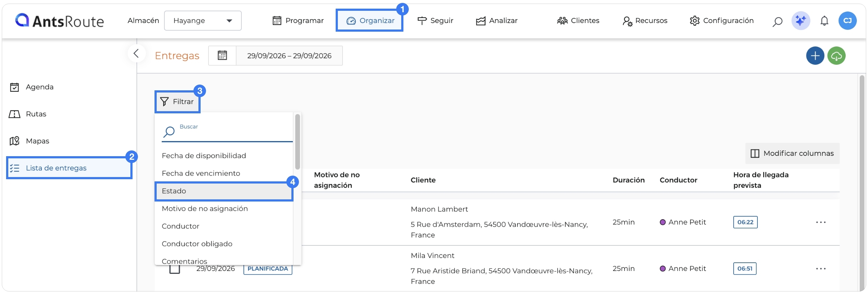
Task: Open the Analizar section
Action: 496,21
